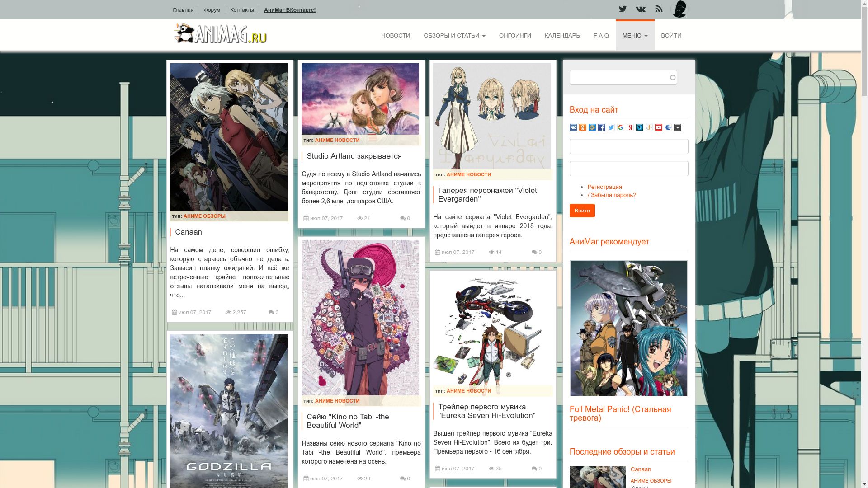Log in with Facebook icon

602,127
